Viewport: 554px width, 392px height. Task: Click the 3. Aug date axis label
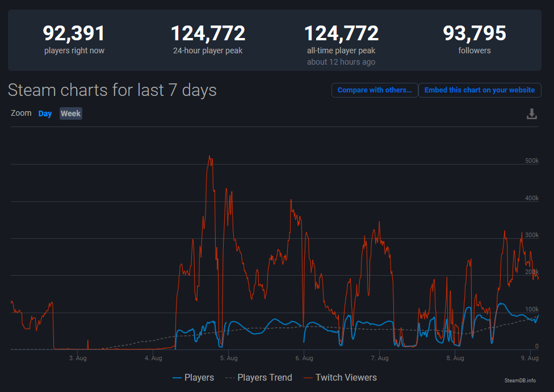[x=78, y=358]
